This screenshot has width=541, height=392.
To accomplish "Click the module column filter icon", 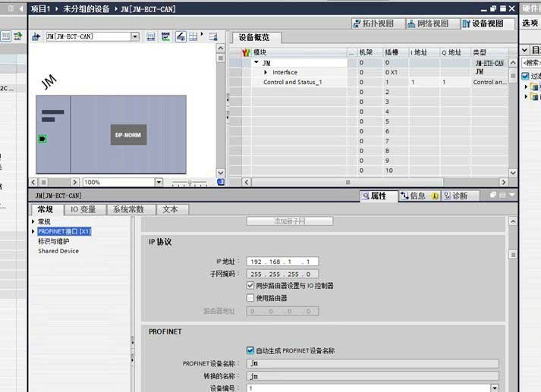I will [x=246, y=52].
